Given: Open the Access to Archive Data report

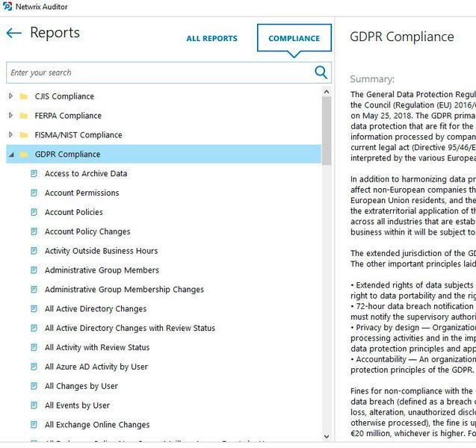Looking at the screenshot, I should click(86, 173).
